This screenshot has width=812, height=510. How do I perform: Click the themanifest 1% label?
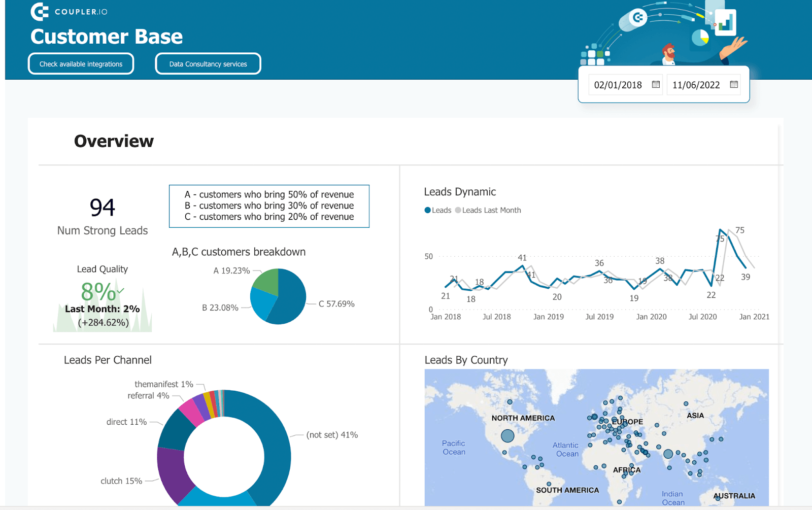coord(164,384)
